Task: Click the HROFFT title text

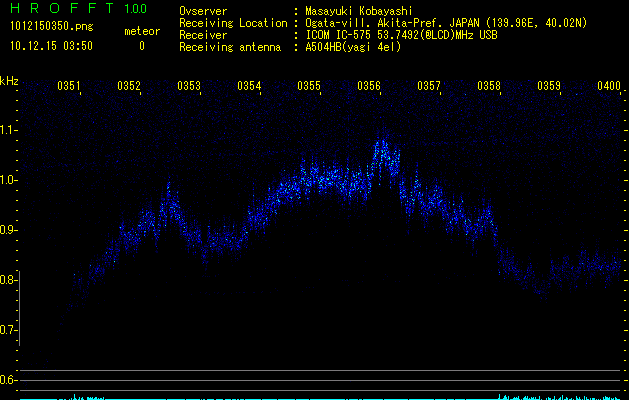Action: pos(63,8)
